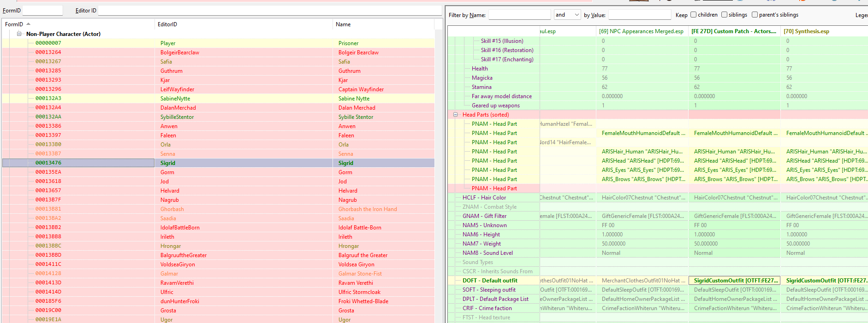Viewport: 868px width, 323px height.
Task: Select the Orla record 000133B0
Action: pos(218,144)
